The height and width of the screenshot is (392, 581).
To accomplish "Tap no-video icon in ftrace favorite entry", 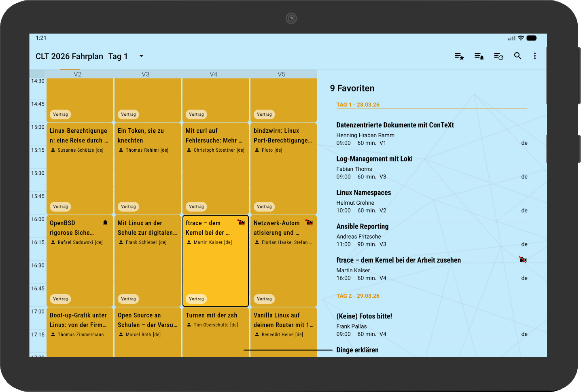I will (x=523, y=259).
